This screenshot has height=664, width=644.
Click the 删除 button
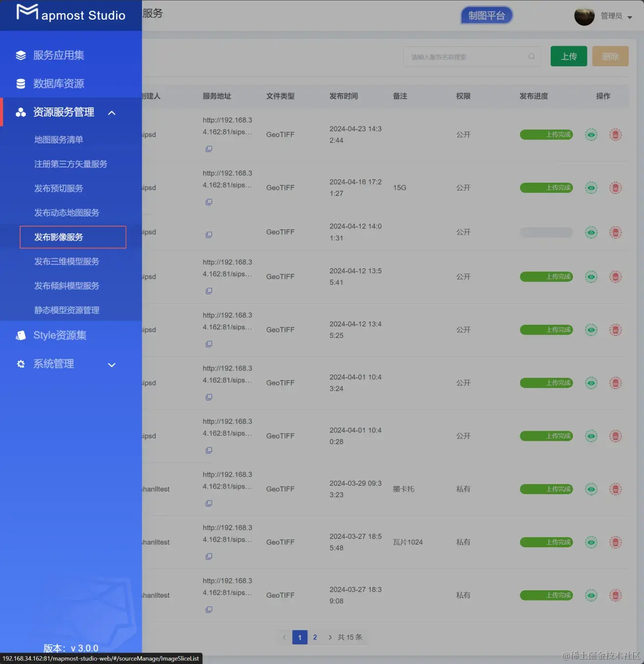tap(611, 56)
